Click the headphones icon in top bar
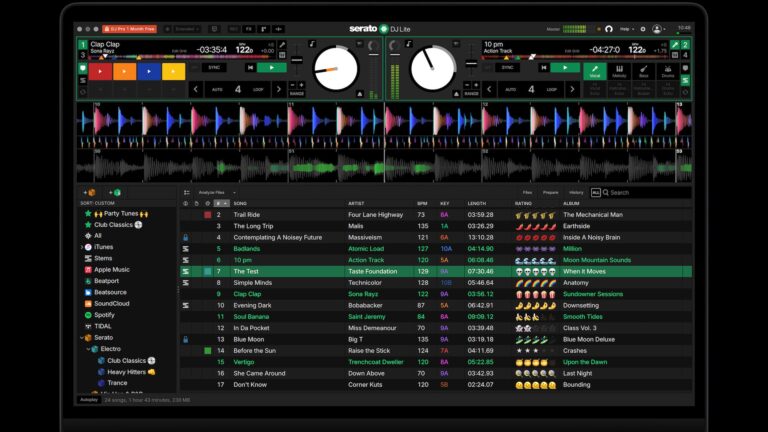 (608, 29)
